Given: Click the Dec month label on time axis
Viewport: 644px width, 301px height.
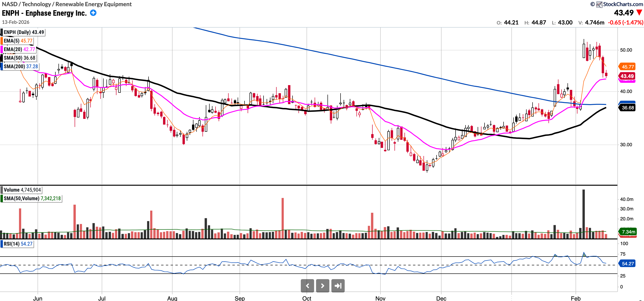Looking at the screenshot, I should pyautogui.click(x=441, y=298).
